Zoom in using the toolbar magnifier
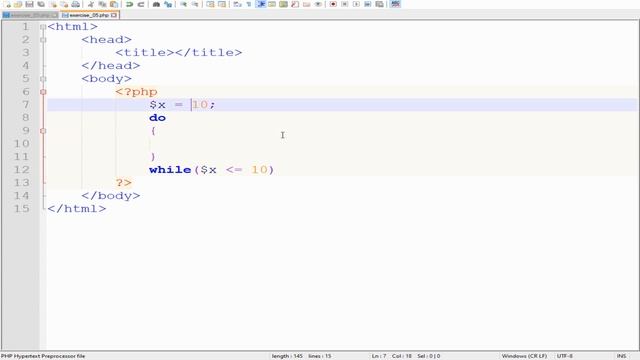Viewport: 640px width, 360px height. point(184,4)
